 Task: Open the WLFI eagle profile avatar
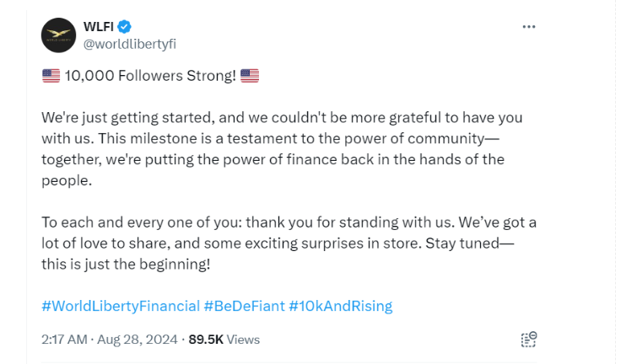[x=58, y=35]
